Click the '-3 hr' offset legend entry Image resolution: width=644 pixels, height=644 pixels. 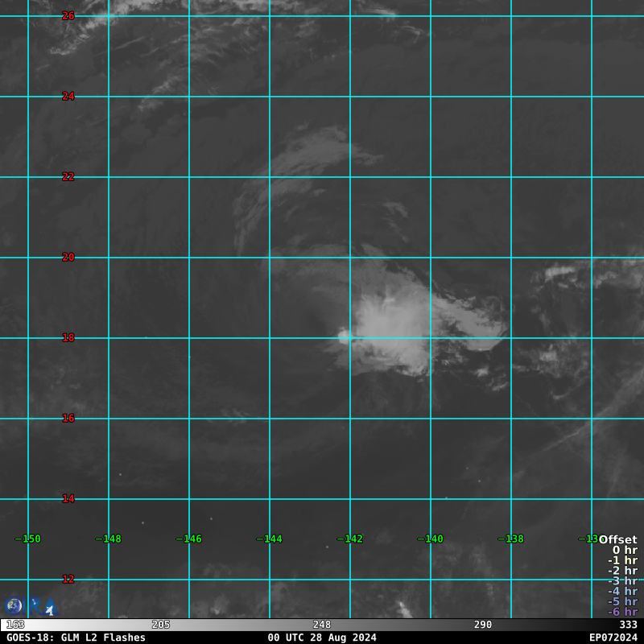[622, 581]
